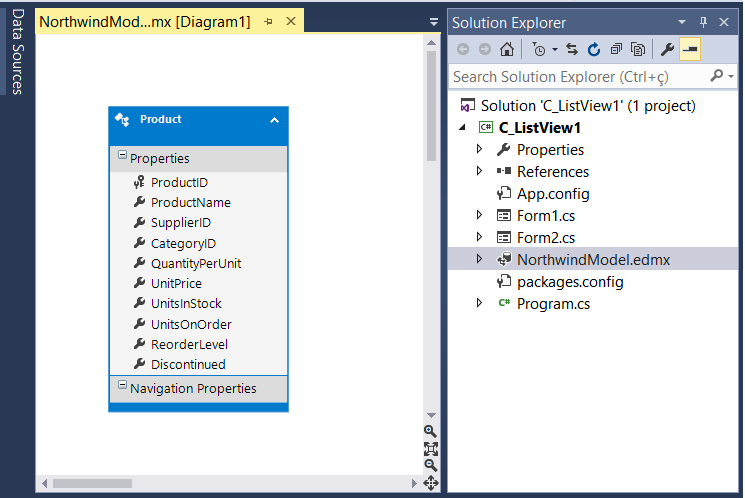Open the Data Sources side tab

[18, 51]
